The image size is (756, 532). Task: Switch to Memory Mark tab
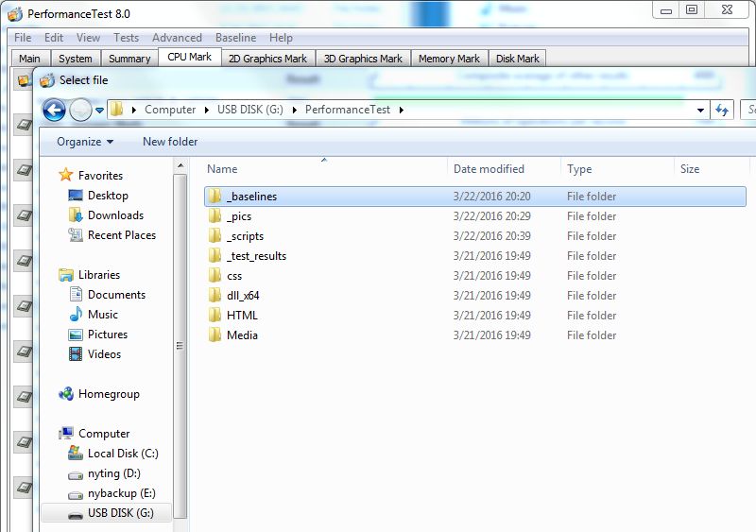[449, 59]
